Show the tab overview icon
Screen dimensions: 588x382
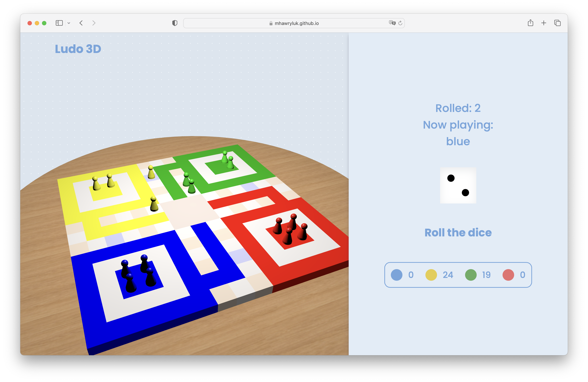point(557,23)
